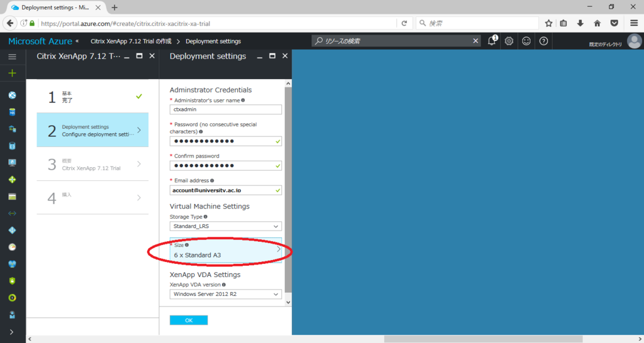
Task: Open the help question mark icon
Action: [x=543, y=41]
